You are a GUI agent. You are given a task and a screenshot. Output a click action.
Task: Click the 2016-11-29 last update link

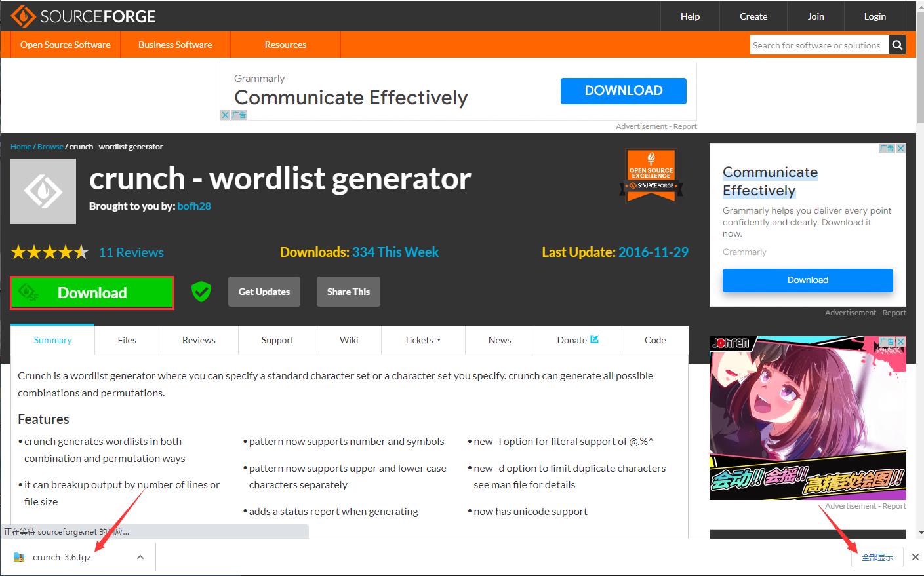[653, 252]
